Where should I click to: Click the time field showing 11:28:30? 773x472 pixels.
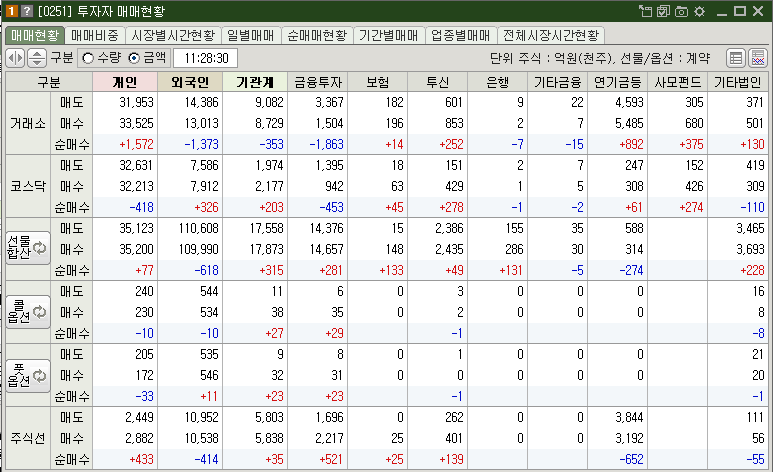(x=206, y=58)
